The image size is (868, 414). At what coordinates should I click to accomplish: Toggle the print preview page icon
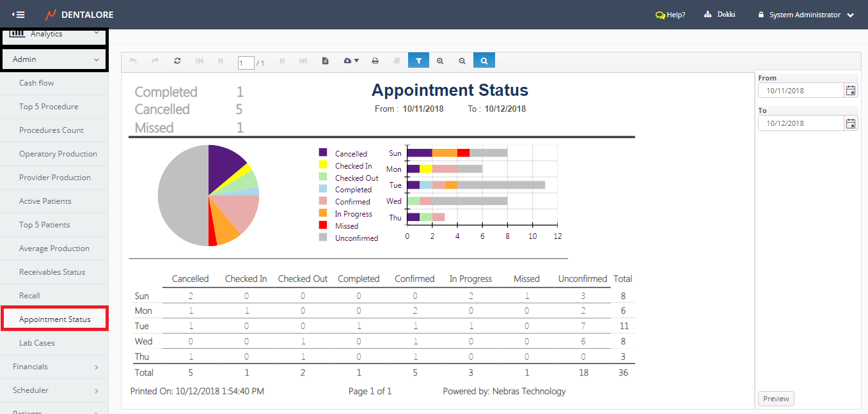(x=325, y=61)
